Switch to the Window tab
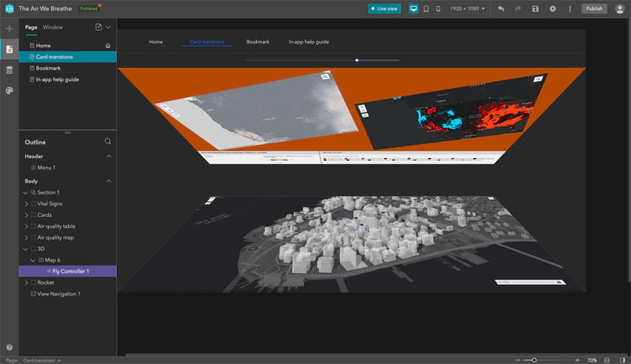Screen dimensions: 631x364 click(x=53, y=27)
